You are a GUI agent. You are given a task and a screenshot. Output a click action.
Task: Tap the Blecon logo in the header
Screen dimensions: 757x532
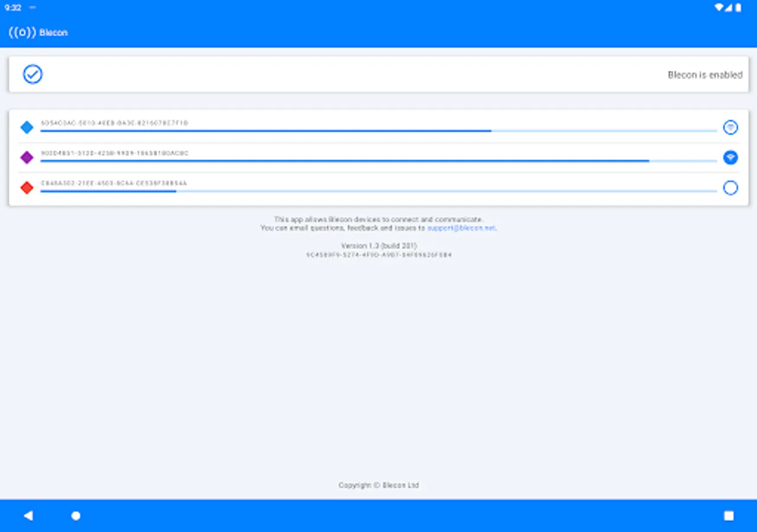pos(22,33)
